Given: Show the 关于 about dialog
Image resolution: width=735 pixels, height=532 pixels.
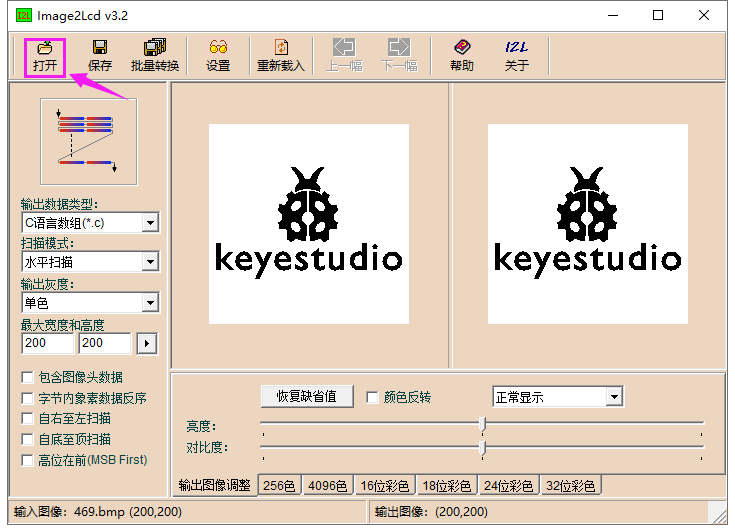Looking at the screenshot, I should [517, 56].
